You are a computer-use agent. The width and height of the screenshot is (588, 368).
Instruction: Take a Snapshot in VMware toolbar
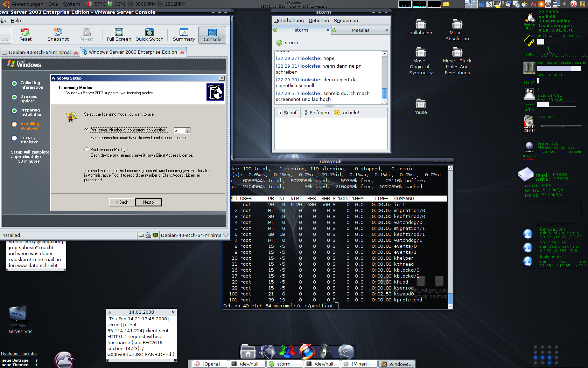58,35
